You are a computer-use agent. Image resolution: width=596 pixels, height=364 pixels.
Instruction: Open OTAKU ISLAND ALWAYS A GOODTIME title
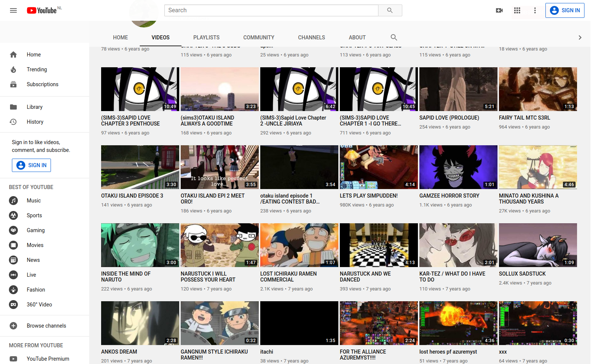207,121
